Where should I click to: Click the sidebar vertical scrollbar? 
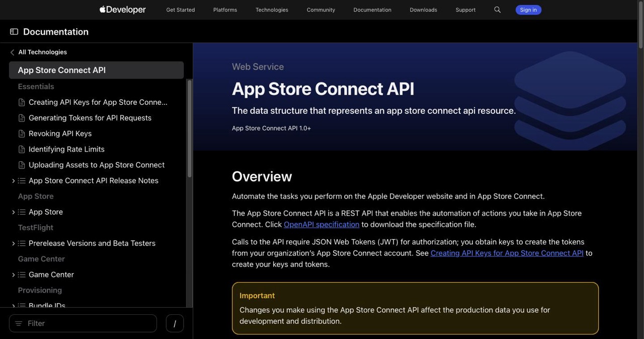[190, 128]
